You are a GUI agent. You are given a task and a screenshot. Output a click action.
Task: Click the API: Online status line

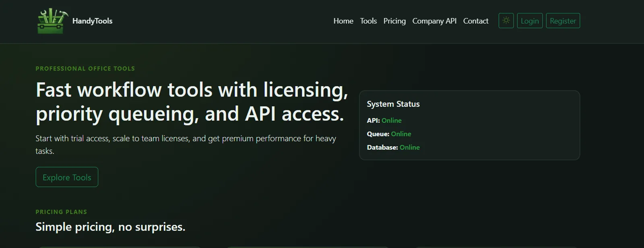click(384, 120)
